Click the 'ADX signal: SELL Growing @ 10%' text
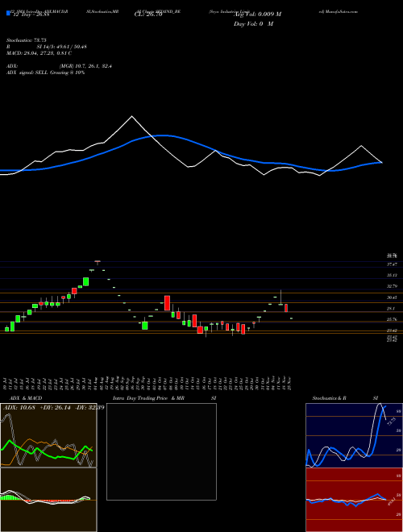The width and height of the screenshot is (403, 532). point(45,73)
